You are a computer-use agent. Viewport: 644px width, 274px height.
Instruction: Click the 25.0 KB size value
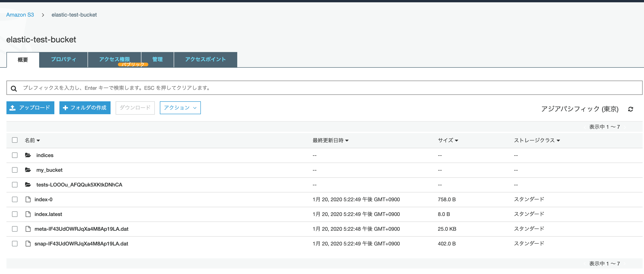pyautogui.click(x=447, y=229)
